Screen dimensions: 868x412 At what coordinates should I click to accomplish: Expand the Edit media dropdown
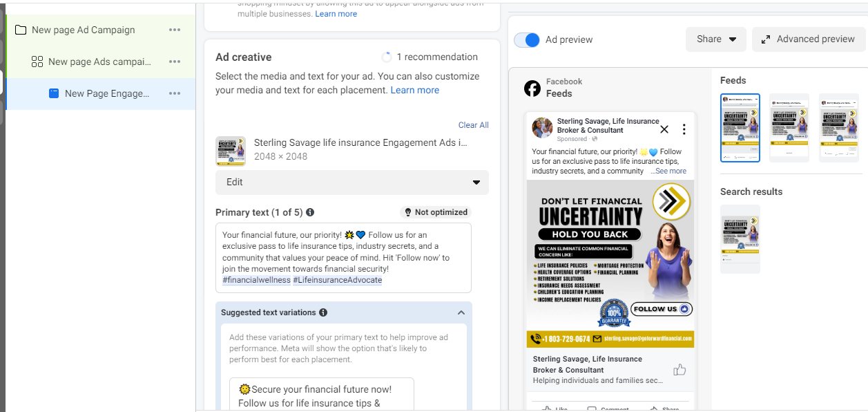[352, 182]
